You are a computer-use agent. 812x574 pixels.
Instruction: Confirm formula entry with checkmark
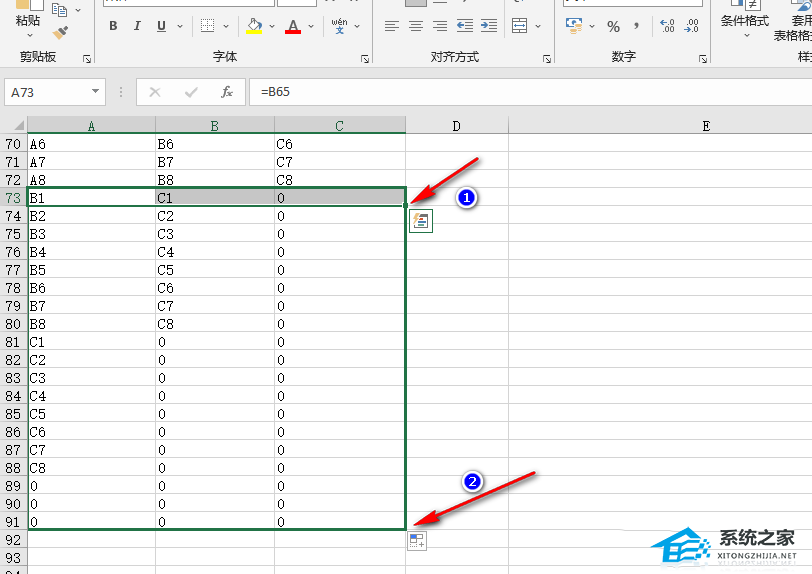(191, 92)
